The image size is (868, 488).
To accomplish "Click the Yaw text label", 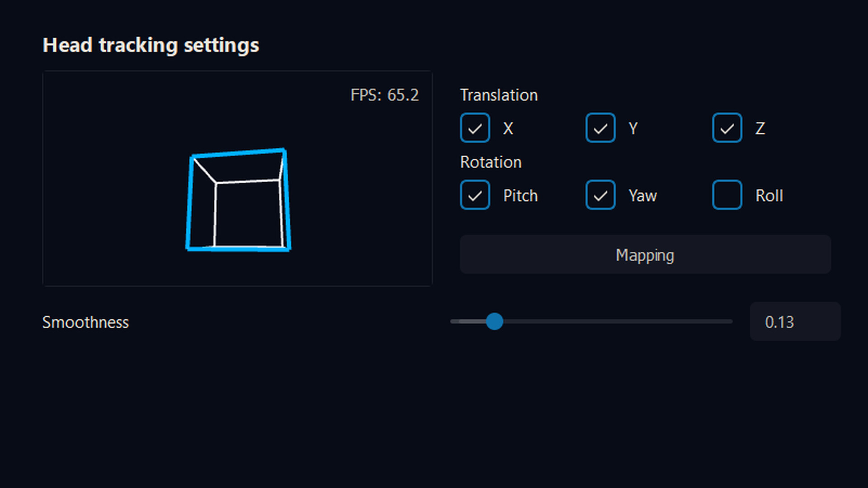I will [x=642, y=196].
